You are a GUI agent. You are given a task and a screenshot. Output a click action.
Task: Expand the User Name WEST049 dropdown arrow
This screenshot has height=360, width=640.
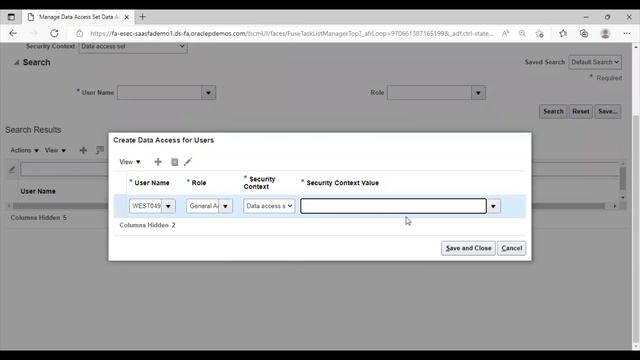click(168, 206)
